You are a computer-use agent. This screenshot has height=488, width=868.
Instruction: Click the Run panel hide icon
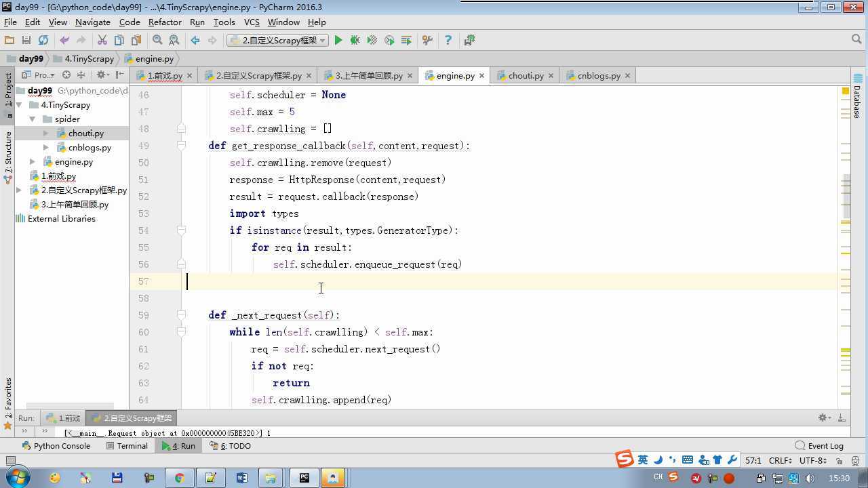[x=842, y=418]
